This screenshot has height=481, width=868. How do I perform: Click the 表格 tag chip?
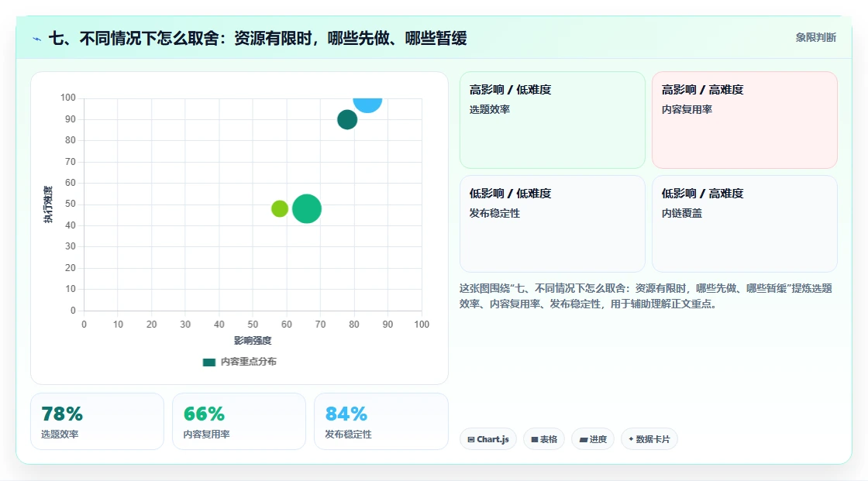pyautogui.click(x=544, y=439)
